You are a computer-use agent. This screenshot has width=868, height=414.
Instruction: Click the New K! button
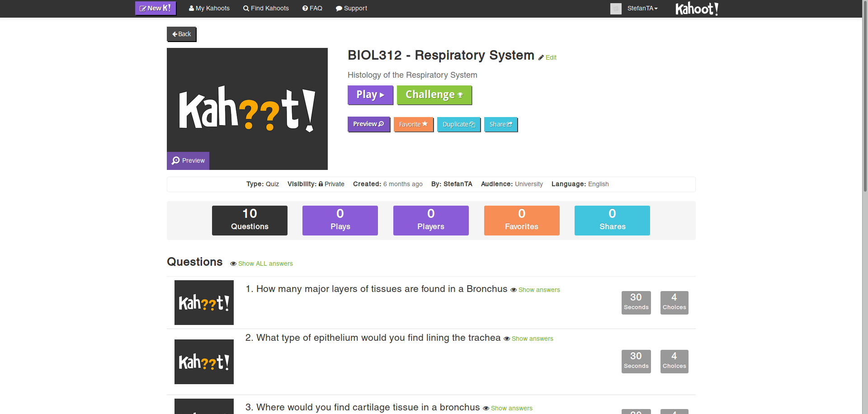(156, 8)
